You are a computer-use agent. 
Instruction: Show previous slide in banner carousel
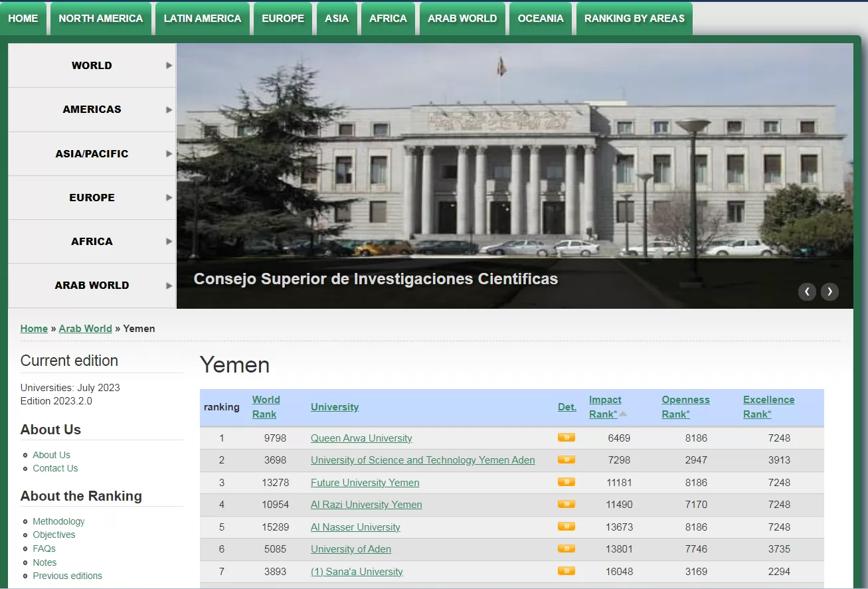[807, 292]
